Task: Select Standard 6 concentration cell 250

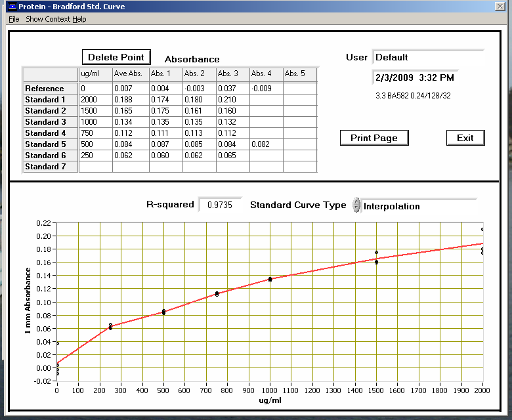Action: [x=95, y=155]
